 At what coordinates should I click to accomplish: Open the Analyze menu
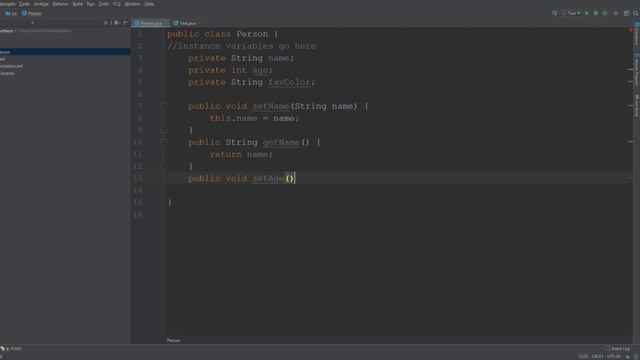click(41, 4)
